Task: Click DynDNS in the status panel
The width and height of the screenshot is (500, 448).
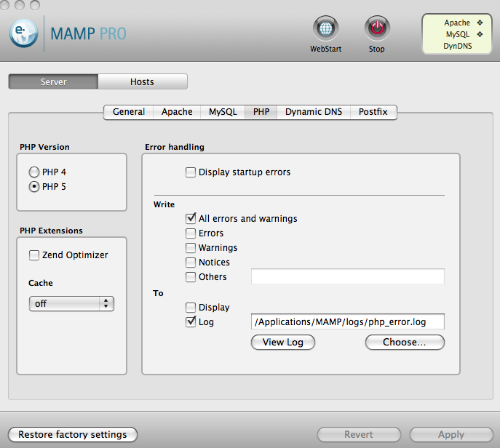Action: (x=458, y=46)
